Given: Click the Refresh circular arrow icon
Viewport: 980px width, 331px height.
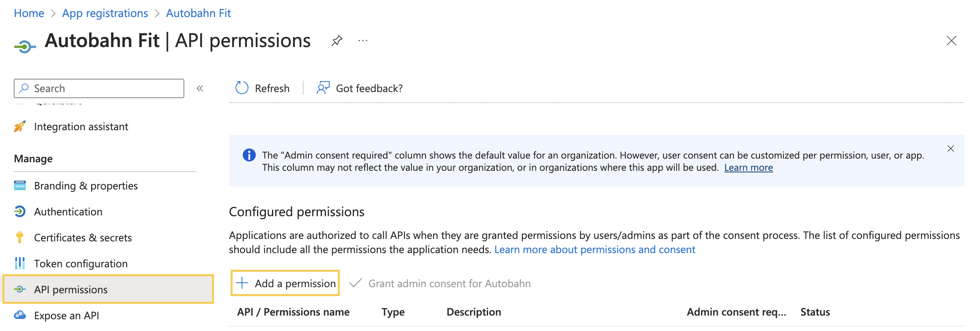Looking at the screenshot, I should [x=242, y=88].
